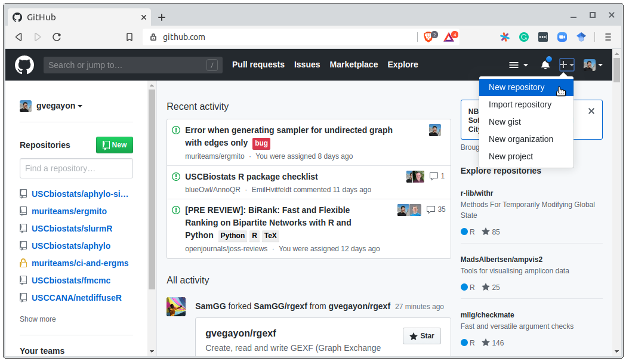Image resolution: width=629 pixels, height=364 pixels.
Task: Click the Find a repository field
Action: 76,168
